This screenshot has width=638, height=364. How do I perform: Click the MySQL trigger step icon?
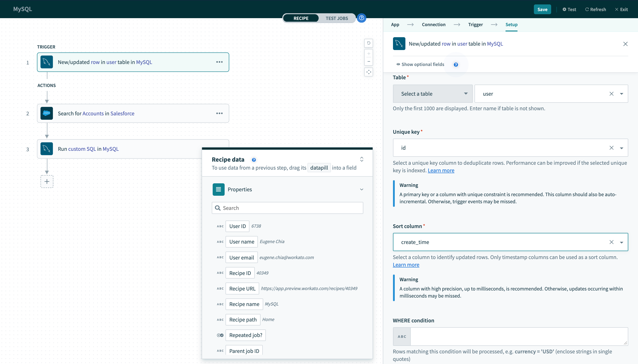[47, 62]
